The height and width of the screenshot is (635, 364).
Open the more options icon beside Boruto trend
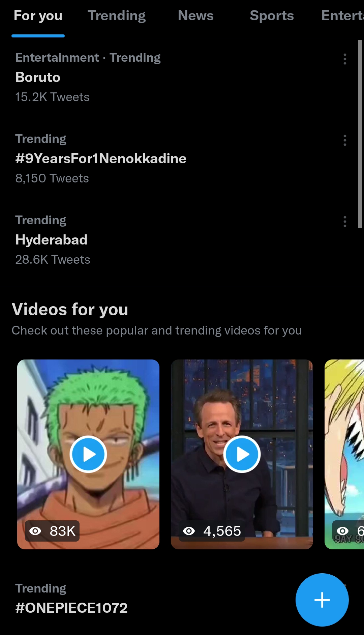(344, 60)
